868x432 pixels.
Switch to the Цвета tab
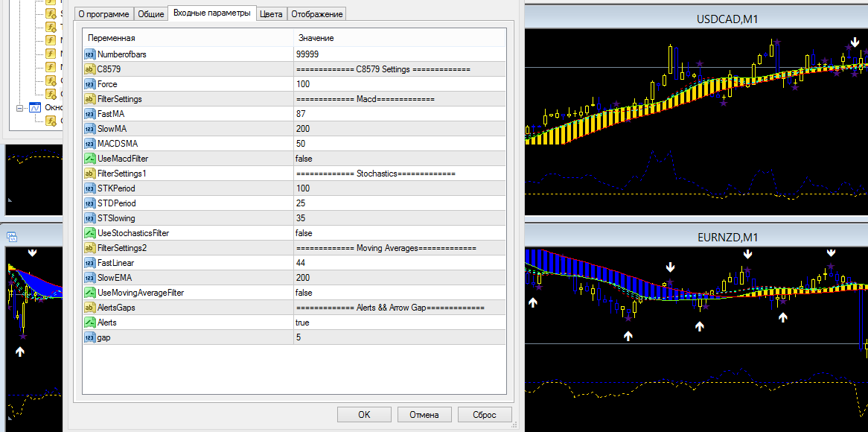click(271, 14)
